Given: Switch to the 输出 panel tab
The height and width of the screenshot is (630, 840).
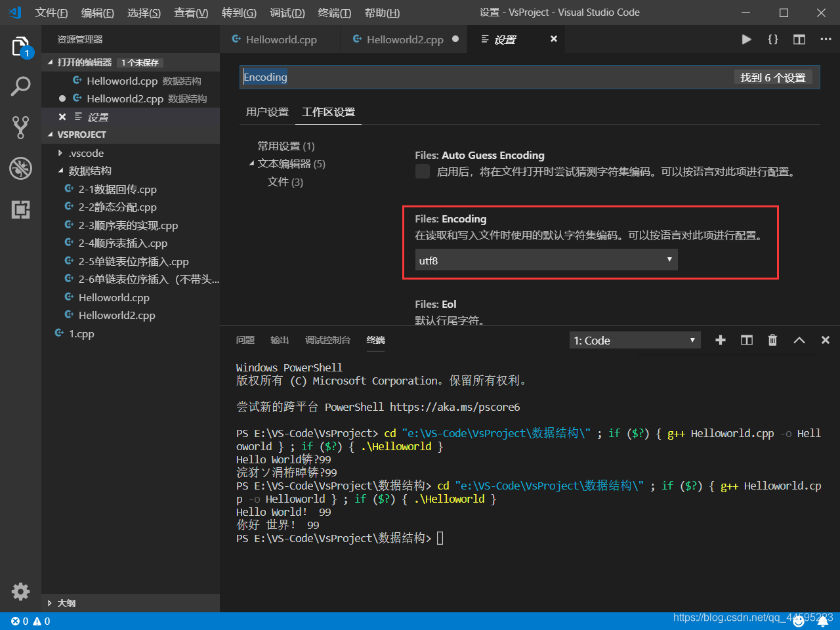Looking at the screenshot, I should click(280, 340).
